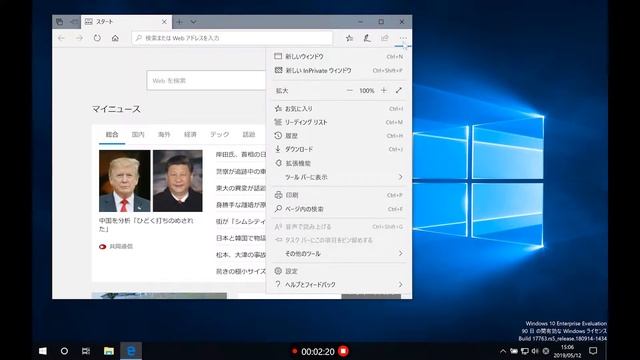Select ページ内の検索 menu entry

tap(339, 209)
